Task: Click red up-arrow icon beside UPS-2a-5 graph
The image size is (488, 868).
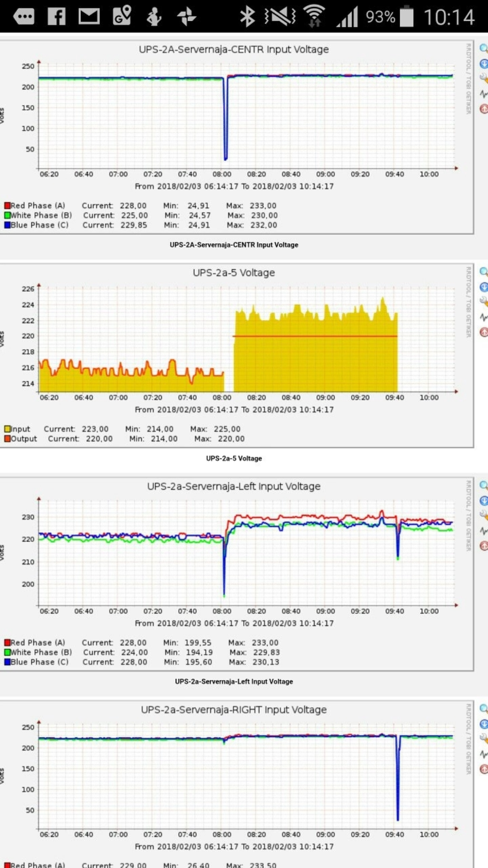Action: 484,332
